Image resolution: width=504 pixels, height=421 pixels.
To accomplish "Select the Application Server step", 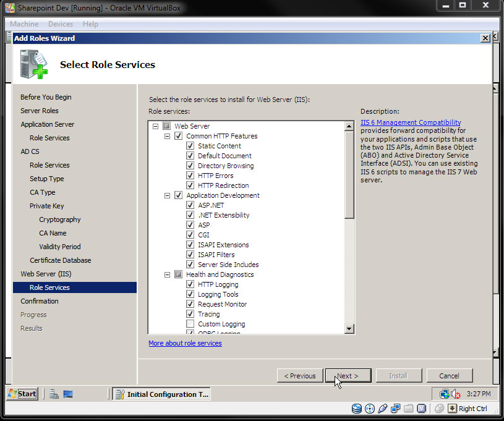I will (x=48, y=124).
